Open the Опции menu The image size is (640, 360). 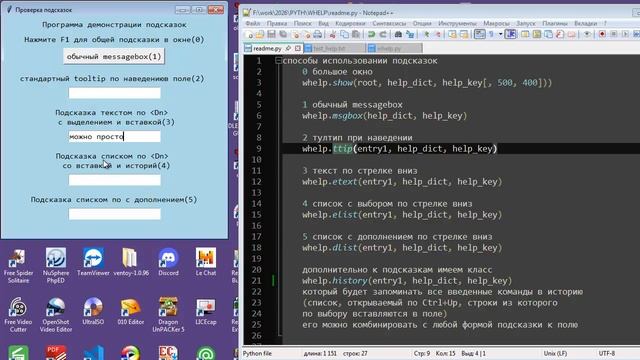point(422,23)
